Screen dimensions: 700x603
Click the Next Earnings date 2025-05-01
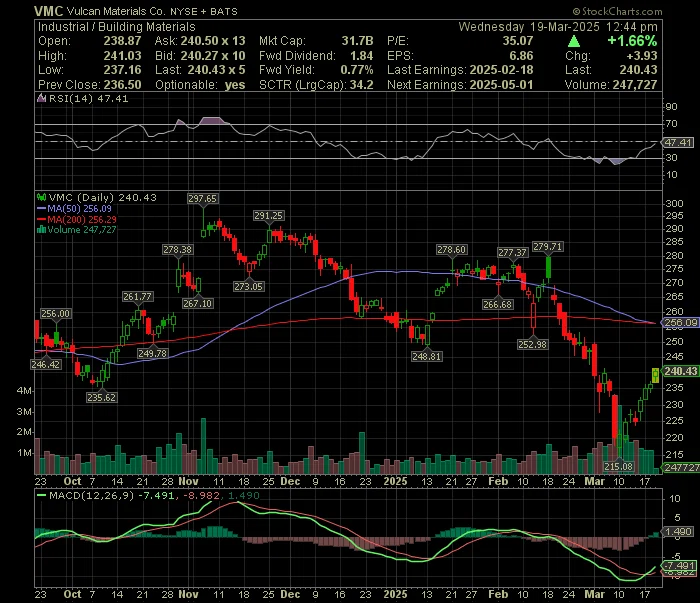[501, 85]
